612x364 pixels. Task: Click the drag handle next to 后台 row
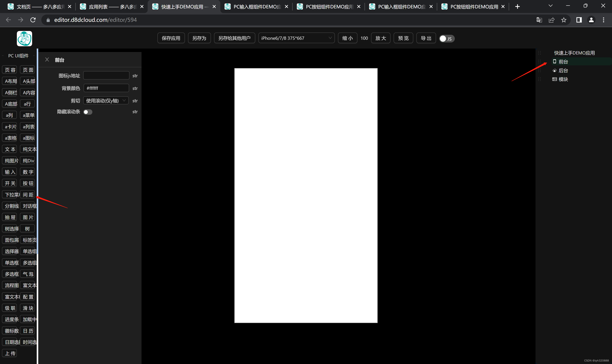pos(540,71)
